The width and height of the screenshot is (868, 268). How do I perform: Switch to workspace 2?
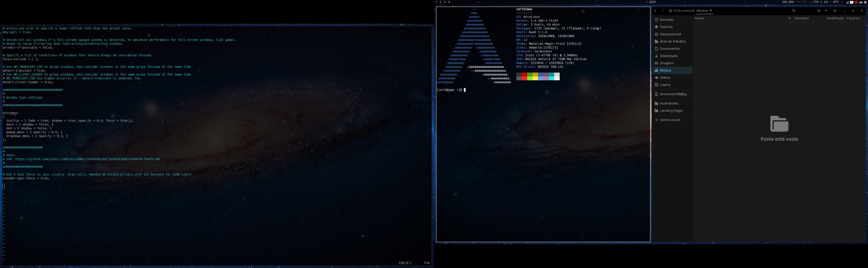click(x=440, y=2)
